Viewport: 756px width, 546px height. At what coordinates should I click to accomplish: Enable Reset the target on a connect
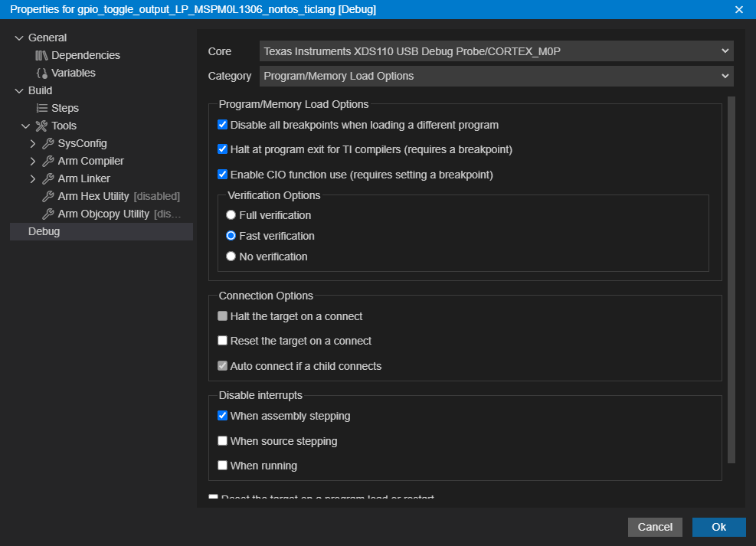pos(223,341)
